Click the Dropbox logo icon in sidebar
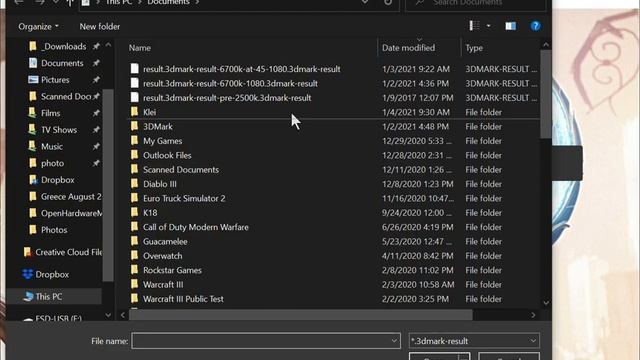 pyautogui.click(x=27, y=274)
